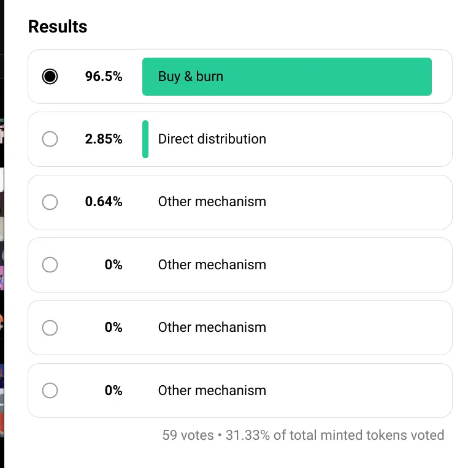The height and width of the screenshot is (468, 476).
Task: Click the 2.85% percentage value
Action: click(104, 139)
